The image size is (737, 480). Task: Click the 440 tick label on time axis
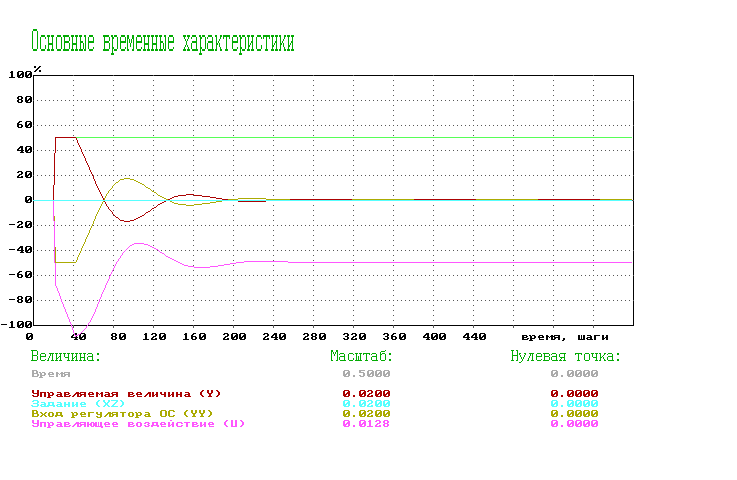pos(474,338)
